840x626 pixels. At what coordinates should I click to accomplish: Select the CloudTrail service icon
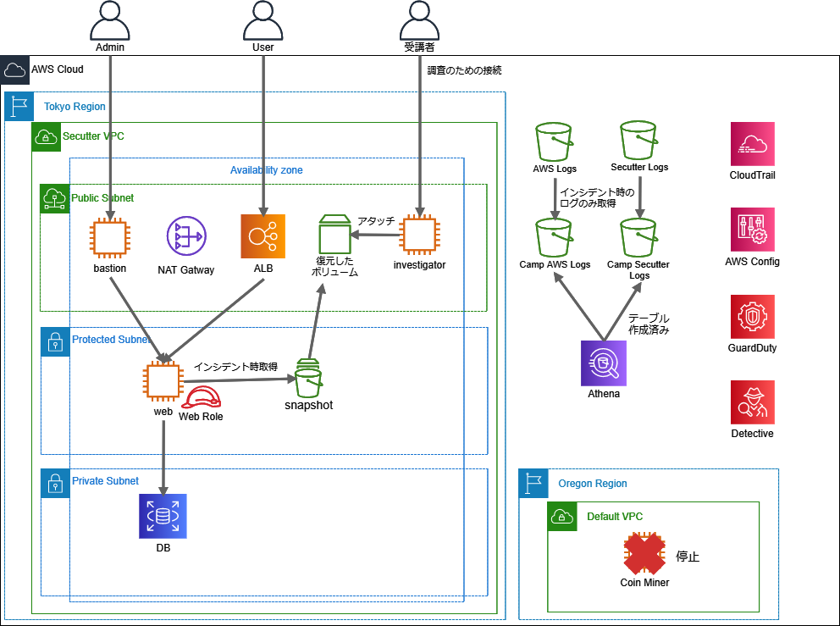tap(752, 144)
